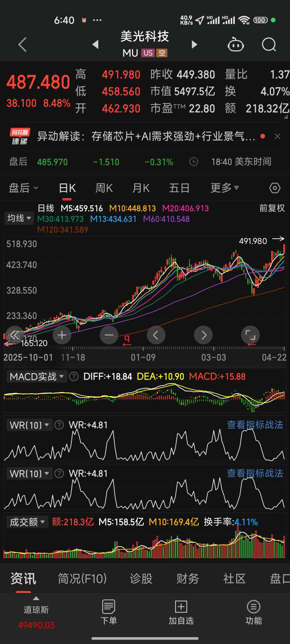Tap DIFF:+18.84 value
The width and height of the screenshot is (290, 644).
(x=108, y=377)
